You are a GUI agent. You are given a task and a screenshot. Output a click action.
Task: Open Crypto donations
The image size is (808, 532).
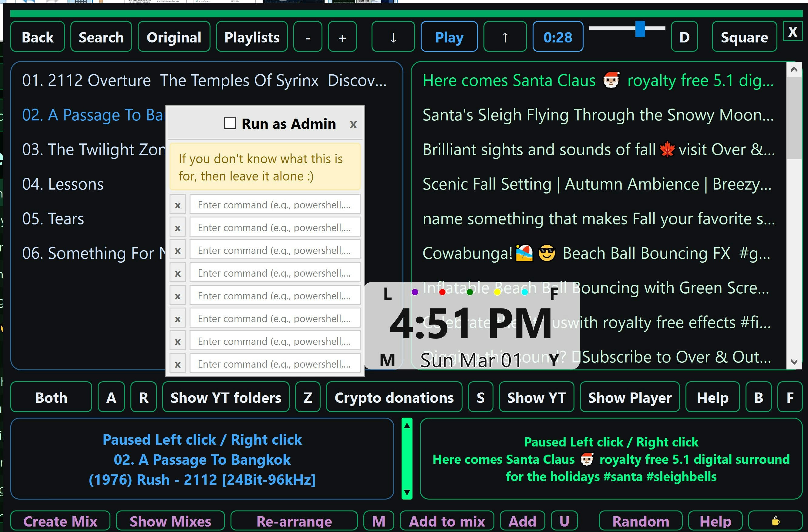point(394,397)
